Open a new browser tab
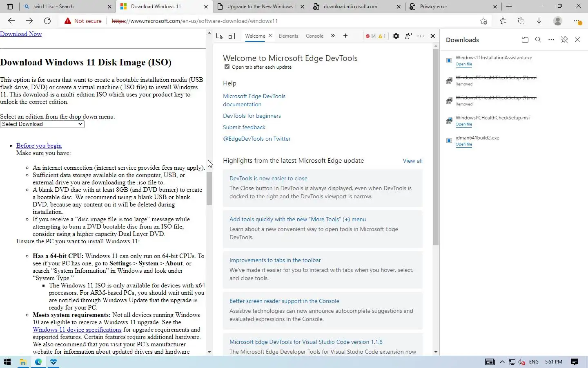The width and height of the screenshot is (588, 368). [509, 7]
